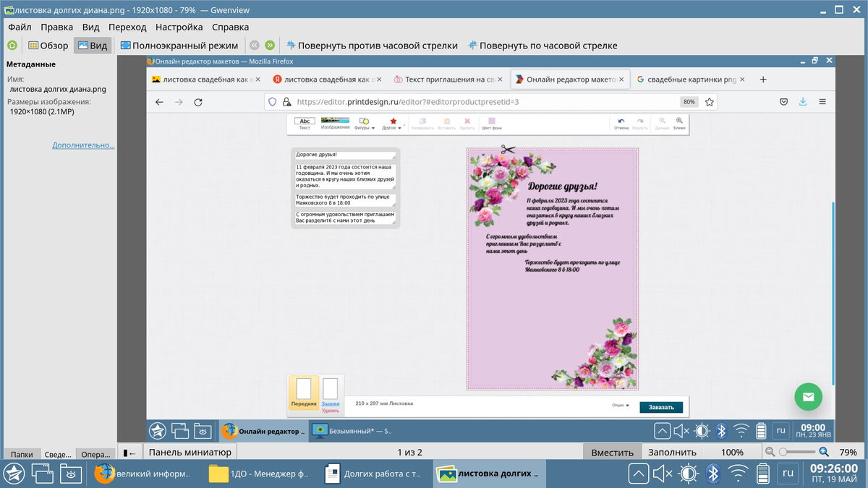Click the window switcher taskbar icon
The width and height of the screenshot is (868, 488).
(42, 474)
